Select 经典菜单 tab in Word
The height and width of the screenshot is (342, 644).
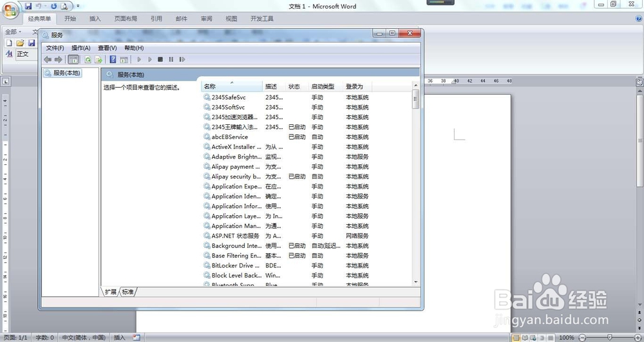tap(39, 19)
